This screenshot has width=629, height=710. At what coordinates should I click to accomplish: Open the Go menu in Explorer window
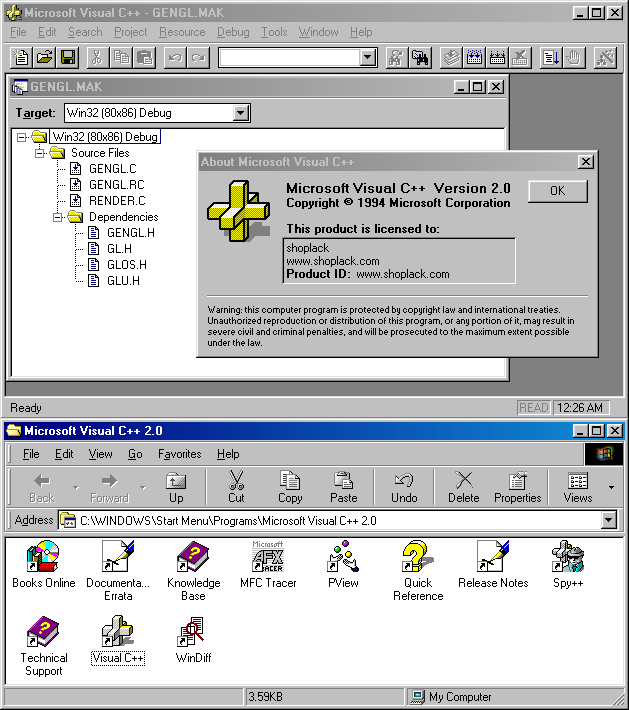click(135, 454)
